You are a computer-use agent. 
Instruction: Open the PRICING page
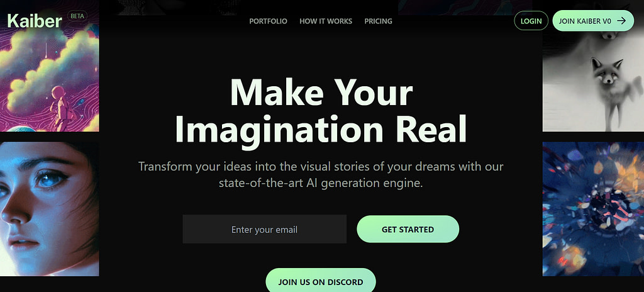click(x=378, y=21)
